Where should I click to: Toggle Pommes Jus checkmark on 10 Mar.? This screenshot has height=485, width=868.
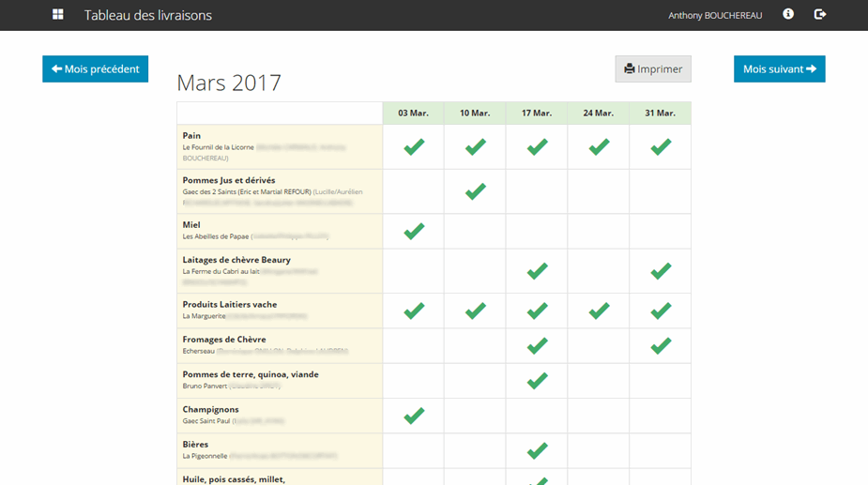coord(476,191)
